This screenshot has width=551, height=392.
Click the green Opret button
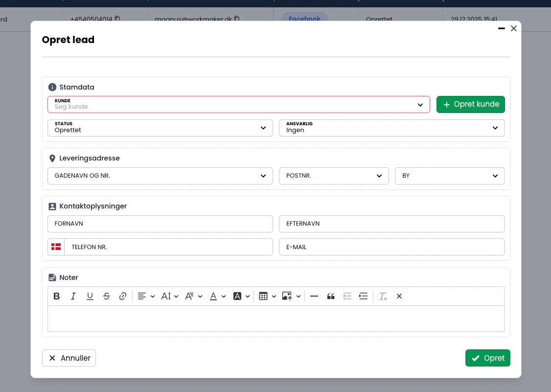(x=488, y=358)
